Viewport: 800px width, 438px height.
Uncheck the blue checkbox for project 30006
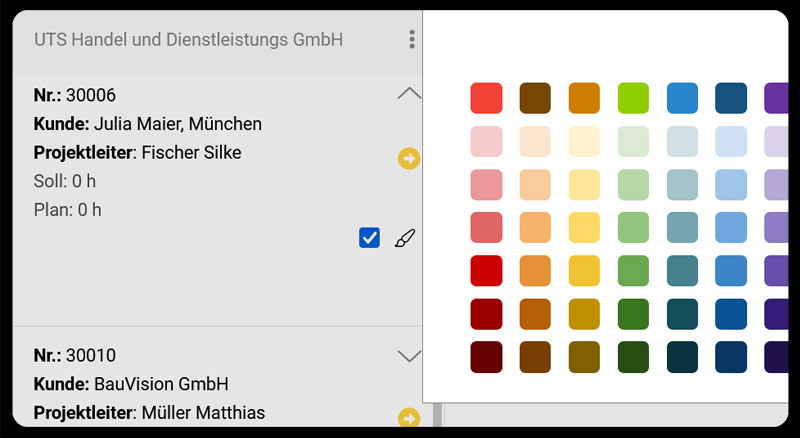click(369, 238)
